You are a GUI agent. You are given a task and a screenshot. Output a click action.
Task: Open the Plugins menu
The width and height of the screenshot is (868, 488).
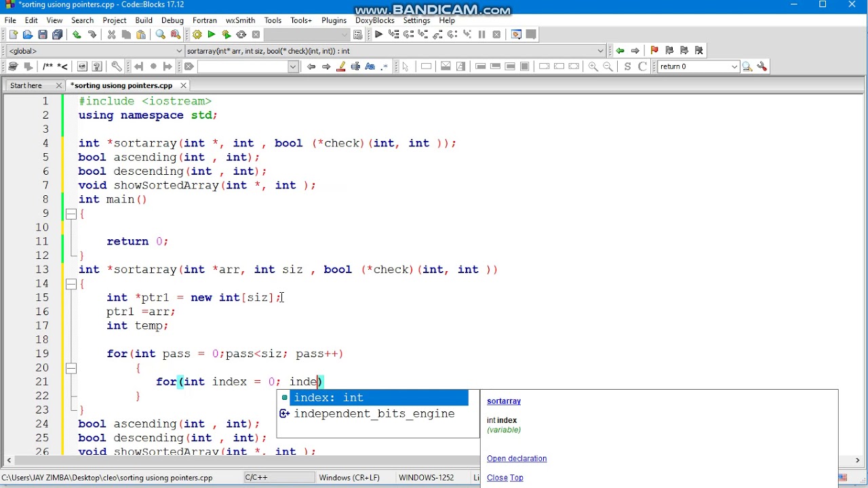point(334,20)
